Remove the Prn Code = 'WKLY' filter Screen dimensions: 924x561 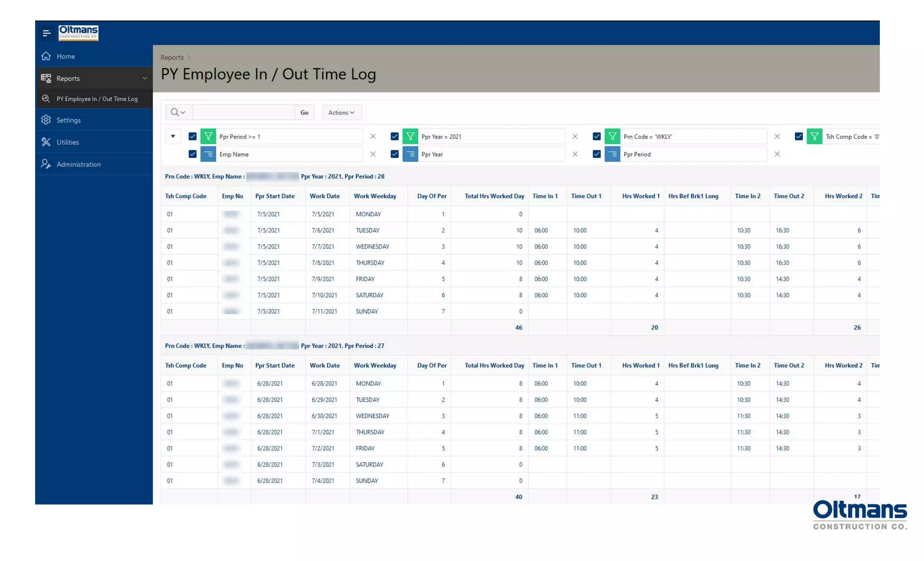pos(777,136)
